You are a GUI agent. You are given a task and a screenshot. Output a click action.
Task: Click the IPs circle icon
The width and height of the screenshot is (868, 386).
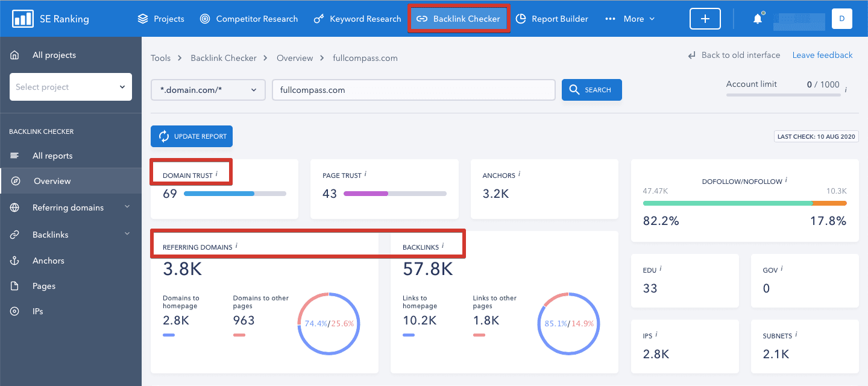pos(14,311)
